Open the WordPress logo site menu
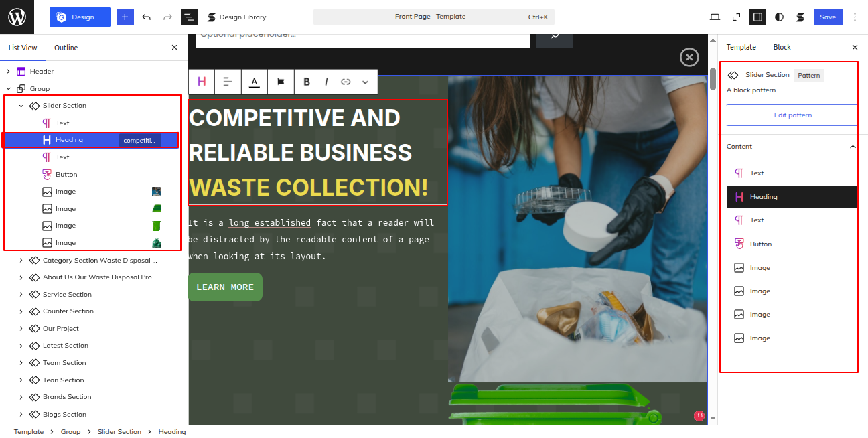Screen dimensions: 868x438 [x=17, y=17]
